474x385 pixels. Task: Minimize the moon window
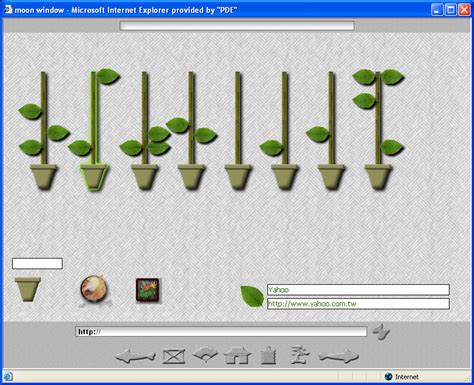pos(437,10)
